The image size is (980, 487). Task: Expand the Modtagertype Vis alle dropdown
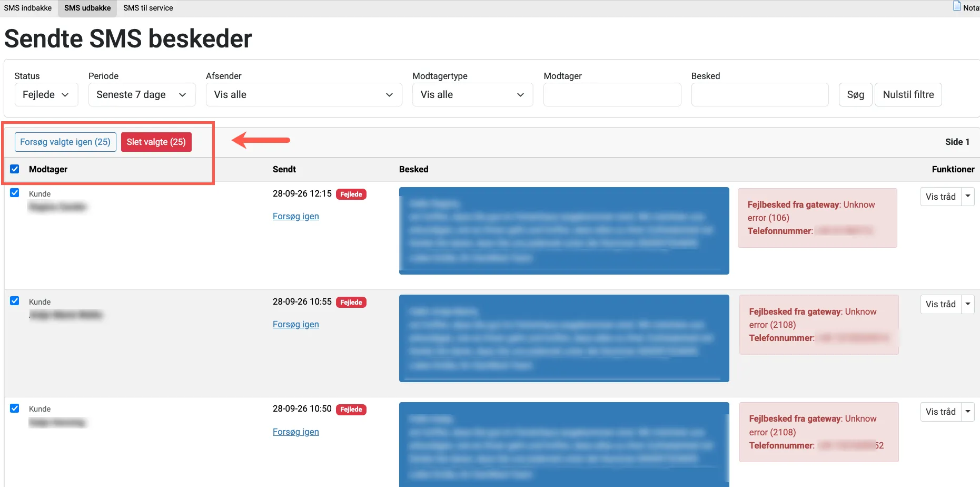click(472, 95)
